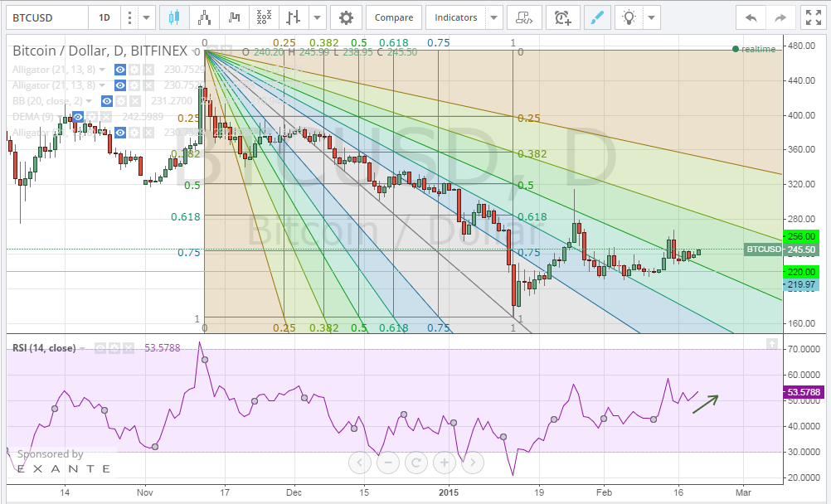Click the lightbulb ideas icon
Image resolution: width=831 pixels, height=504 pixels.
coord(628,17)
